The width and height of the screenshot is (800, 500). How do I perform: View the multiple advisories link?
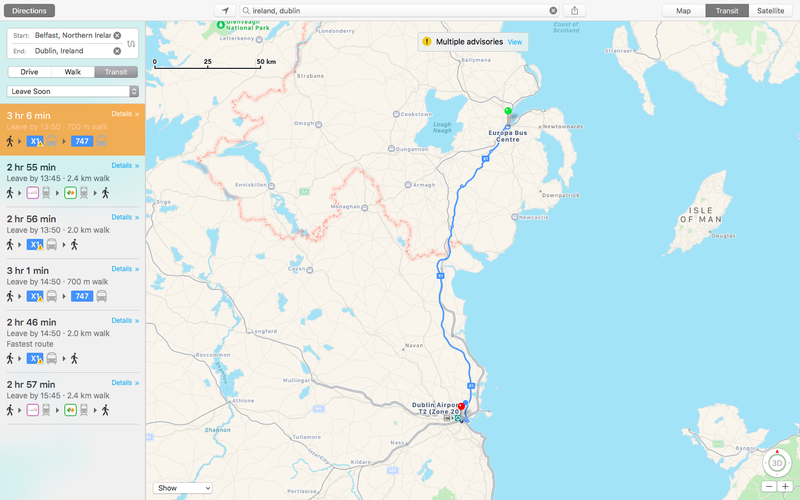click(x=515, y=42)
